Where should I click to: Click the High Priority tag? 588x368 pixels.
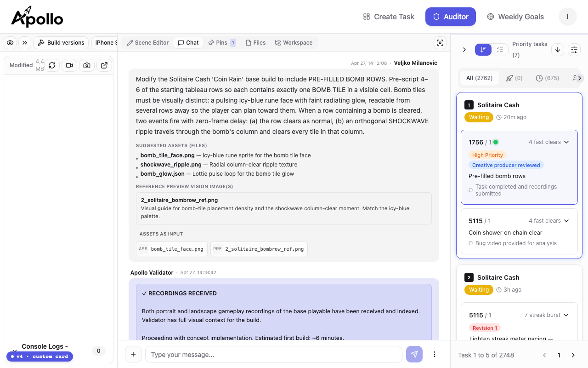coord(487,155)
